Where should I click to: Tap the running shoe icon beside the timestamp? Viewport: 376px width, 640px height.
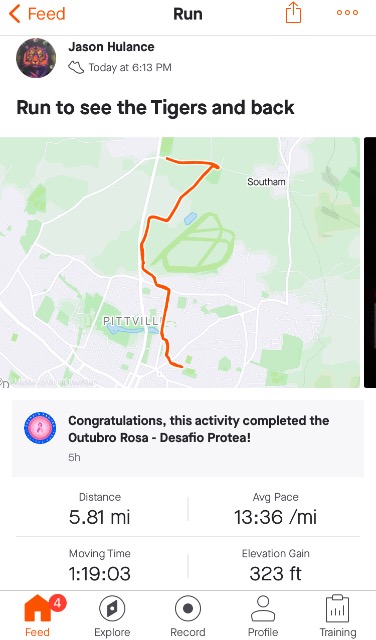76,67
